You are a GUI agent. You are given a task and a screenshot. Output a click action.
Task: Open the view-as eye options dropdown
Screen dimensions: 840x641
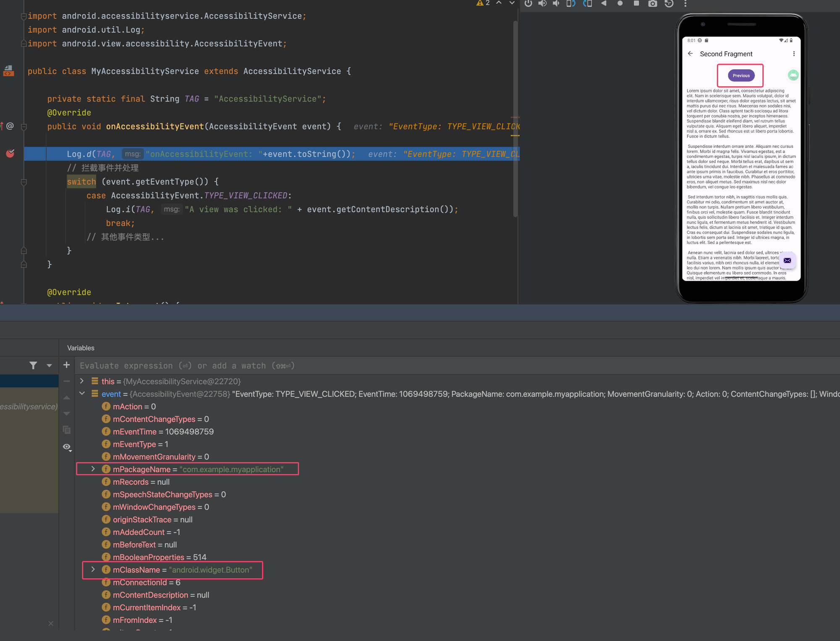point(67,447)
